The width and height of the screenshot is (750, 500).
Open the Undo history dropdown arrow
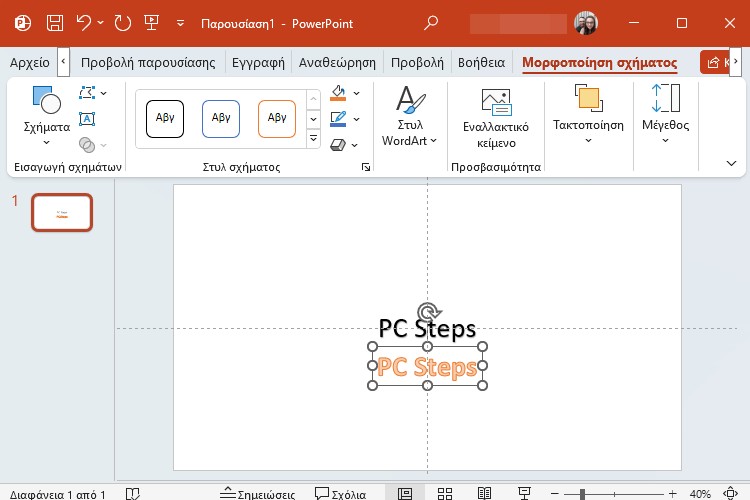(100, 22)
